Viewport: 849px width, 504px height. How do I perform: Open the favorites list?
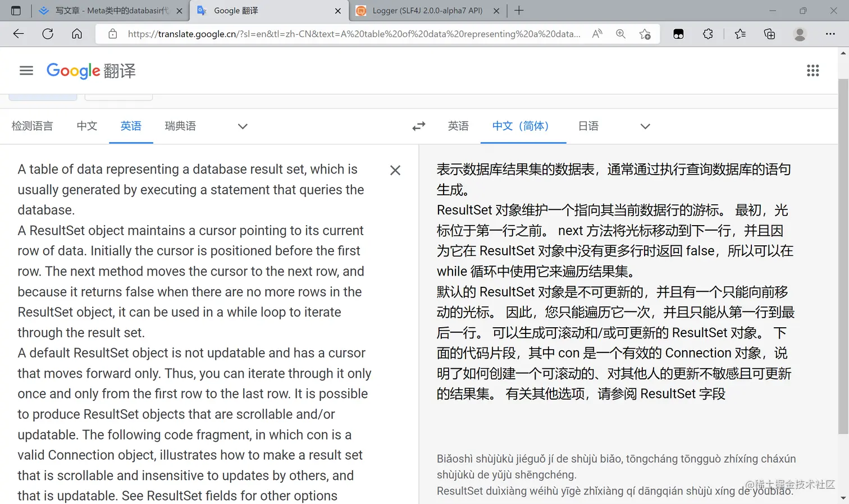point(740,34)
